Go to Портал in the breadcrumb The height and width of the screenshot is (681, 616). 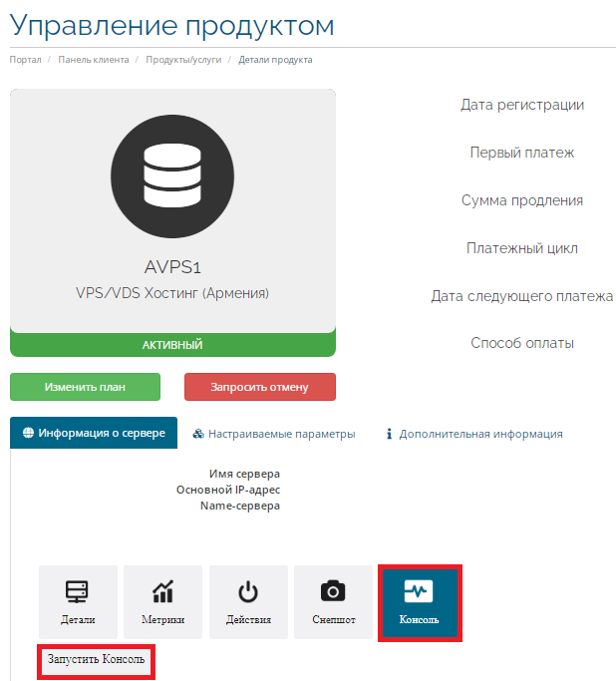pyautogui.click(x=26, y=60)
